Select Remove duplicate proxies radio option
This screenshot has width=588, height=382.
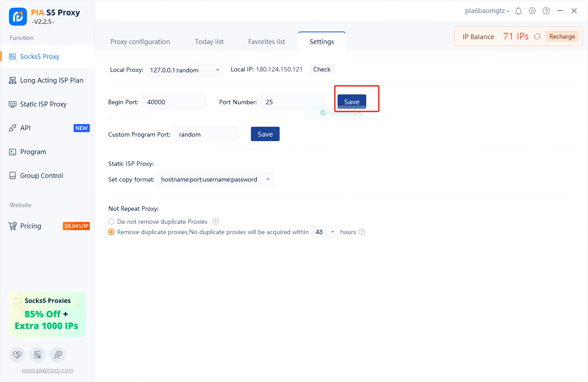pyautogui.click(x=112, y=232)
